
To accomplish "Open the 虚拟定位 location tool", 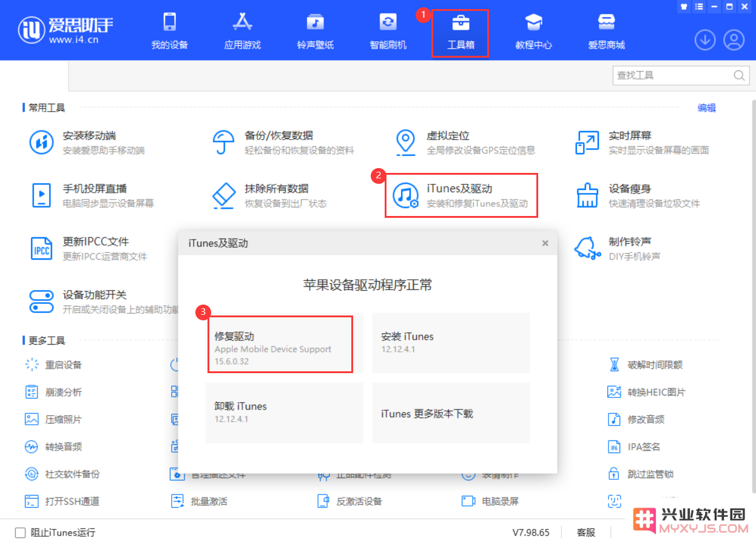I will tap(464, 143).
